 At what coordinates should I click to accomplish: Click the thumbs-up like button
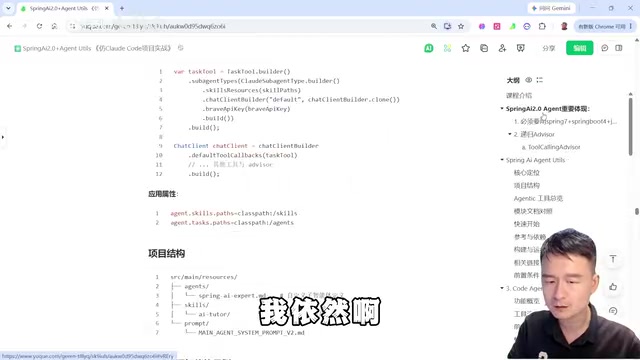coord(613,287)
